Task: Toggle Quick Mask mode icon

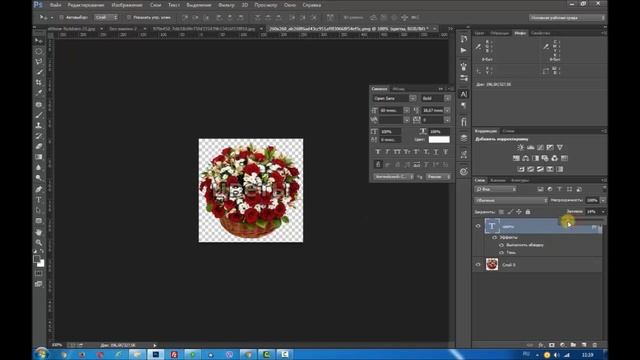Action: pos(39,273)
